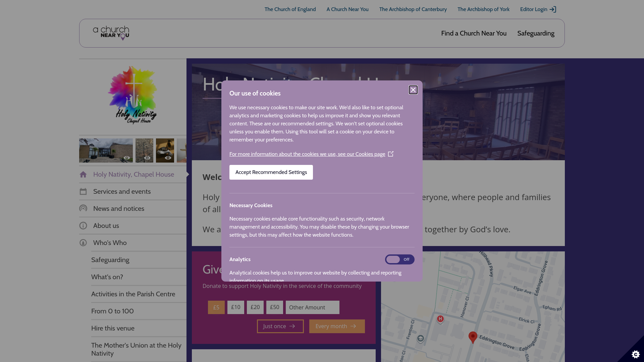Click the 'Our use of cookies' heading
This screenshot has width=644, height=362.
(255, 94)
